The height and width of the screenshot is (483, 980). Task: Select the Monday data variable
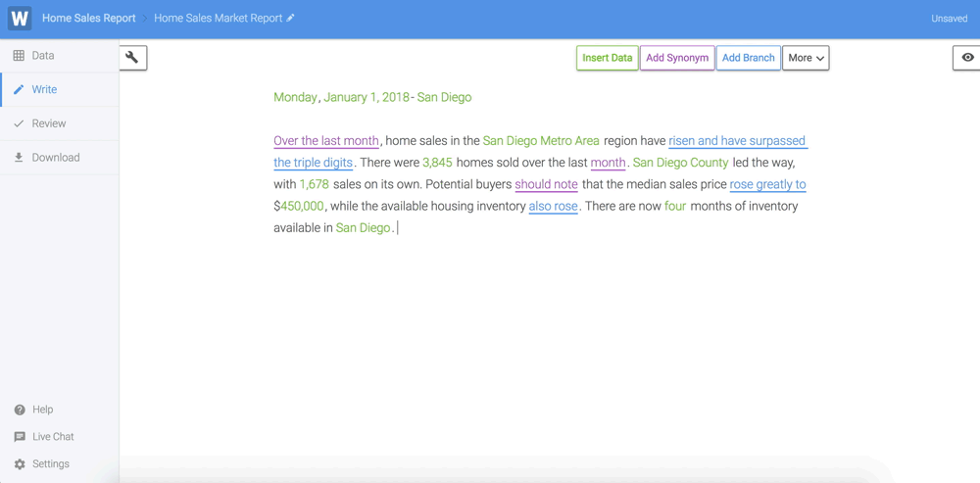point(295,97)
